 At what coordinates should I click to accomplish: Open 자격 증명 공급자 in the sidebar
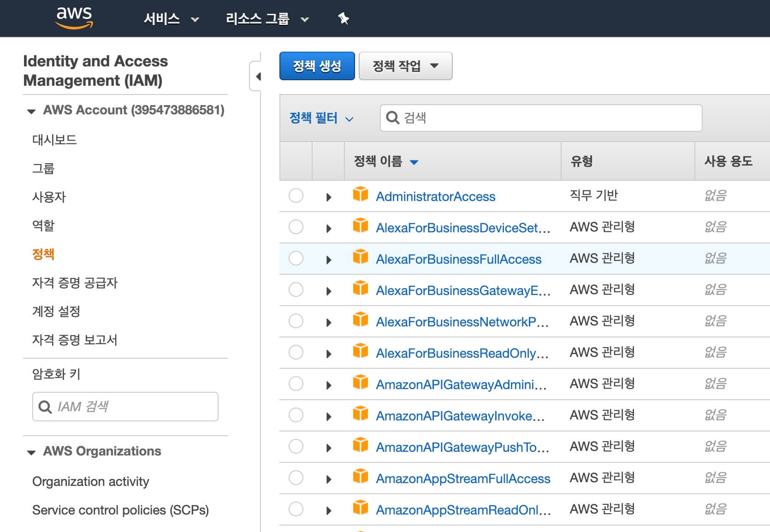pos(75,283)
